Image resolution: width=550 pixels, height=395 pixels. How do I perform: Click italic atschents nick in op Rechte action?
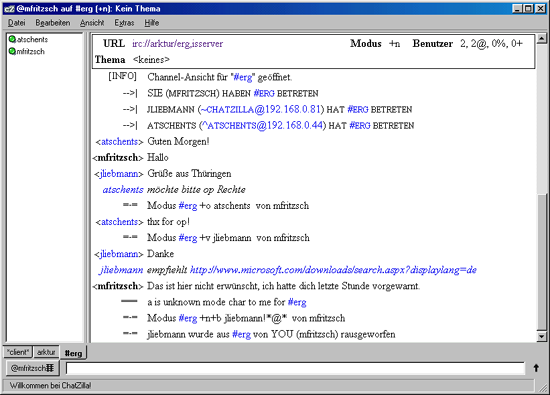pos(123,190)
